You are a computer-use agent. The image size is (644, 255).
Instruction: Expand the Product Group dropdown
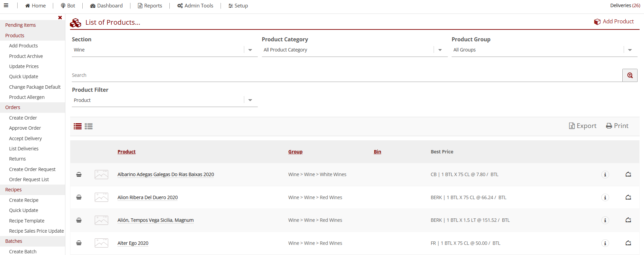(630, 50)
